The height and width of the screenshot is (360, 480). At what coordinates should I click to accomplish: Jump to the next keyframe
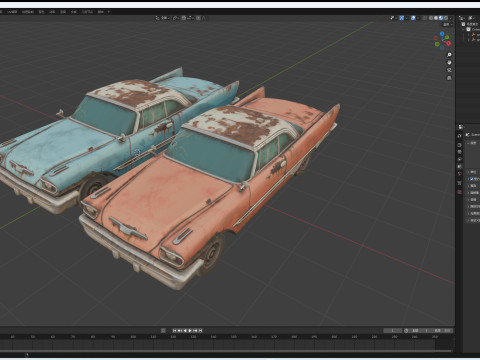[195, 331]
